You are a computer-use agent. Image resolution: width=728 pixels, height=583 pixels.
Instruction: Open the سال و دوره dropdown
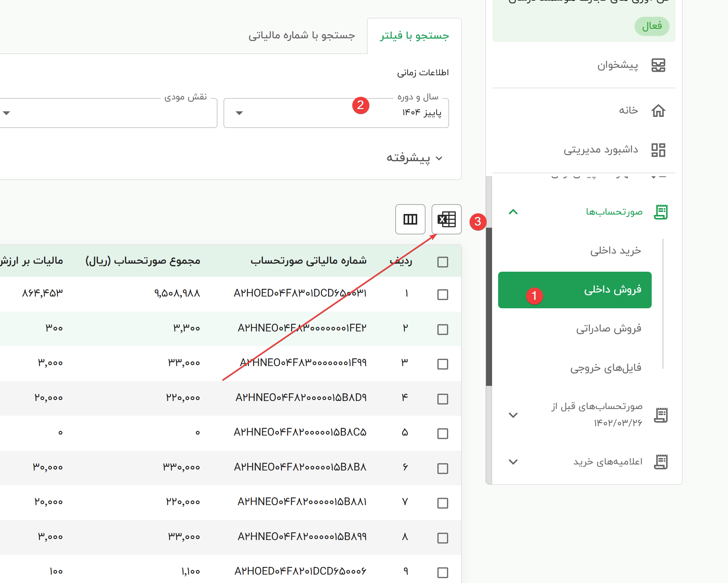(336, 113)
